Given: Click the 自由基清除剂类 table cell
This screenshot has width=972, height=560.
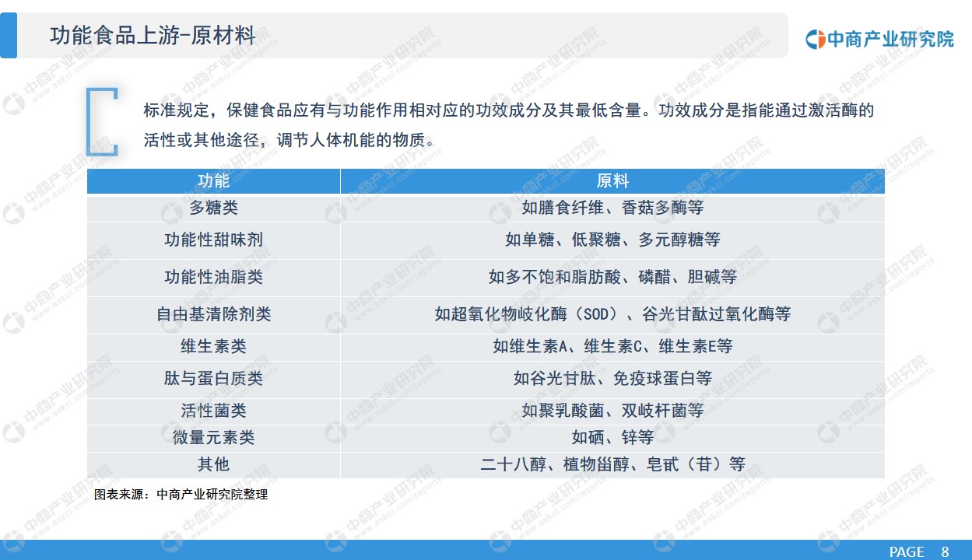Looking at the screenshot, I should [213, 315].
